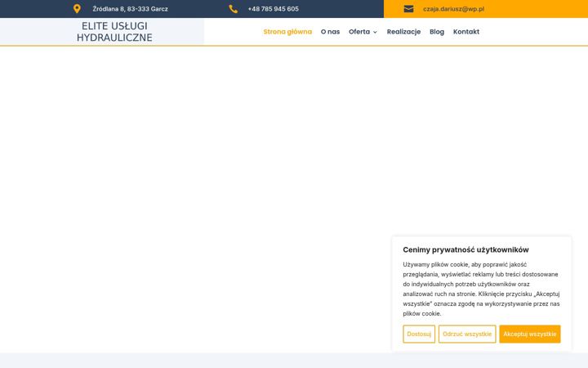This screenshot has height=368, width=588.
Task: Open the Blog page
Action: pyautogui.click(x=436, y=32)
